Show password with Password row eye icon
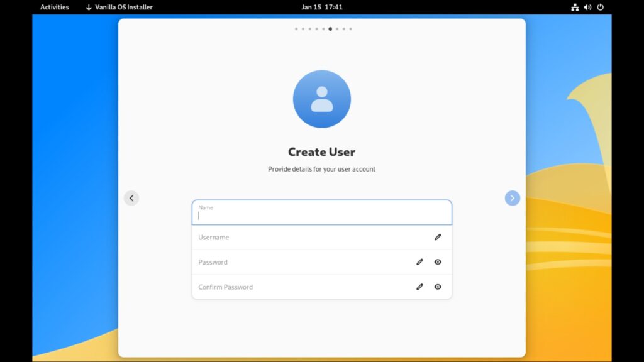 pos(438,262)
